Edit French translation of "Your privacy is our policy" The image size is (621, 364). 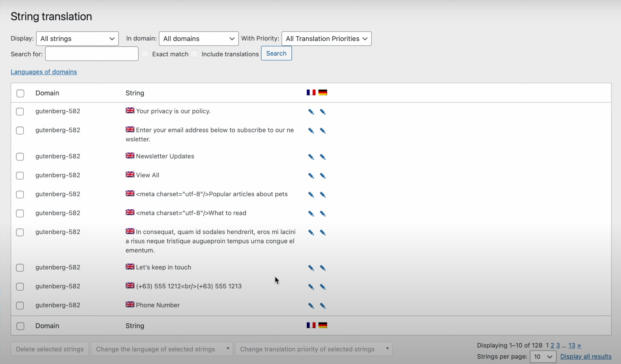point(310,112)
